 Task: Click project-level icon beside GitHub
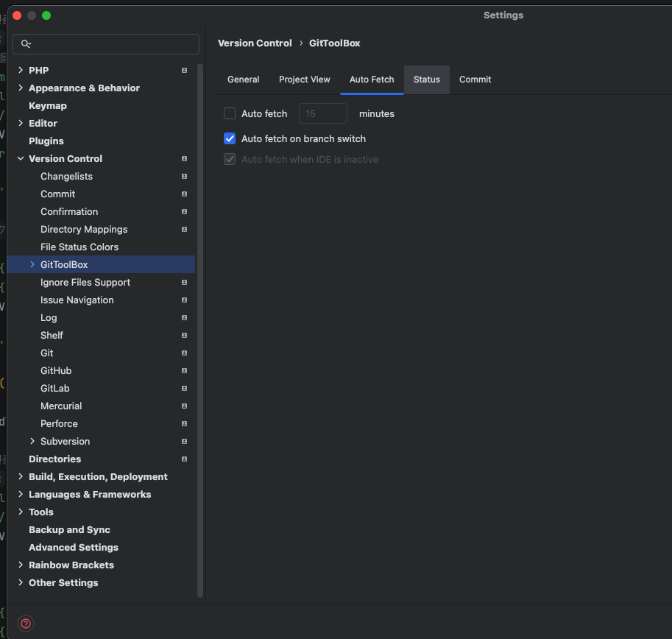click(x=184, y=371)
